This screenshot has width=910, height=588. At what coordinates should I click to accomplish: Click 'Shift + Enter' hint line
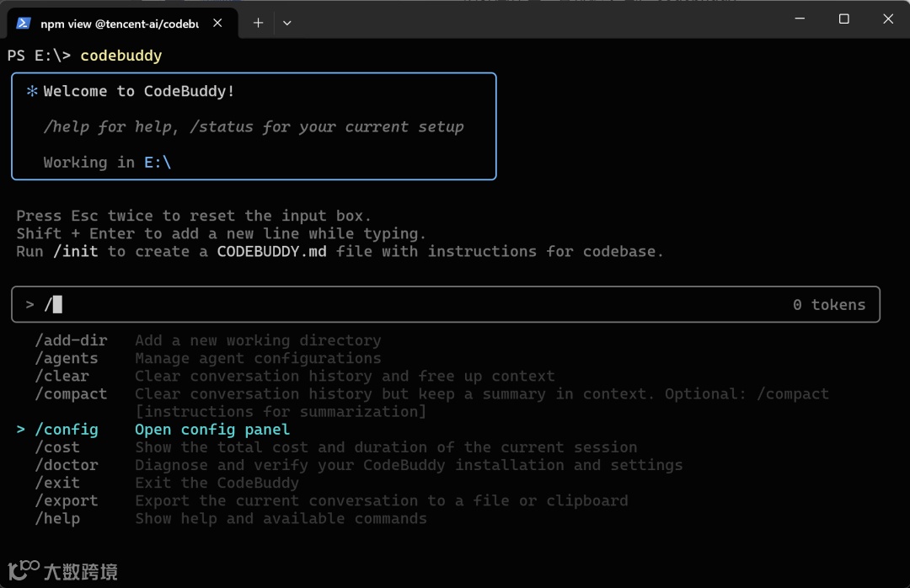(x=221, y=233)
